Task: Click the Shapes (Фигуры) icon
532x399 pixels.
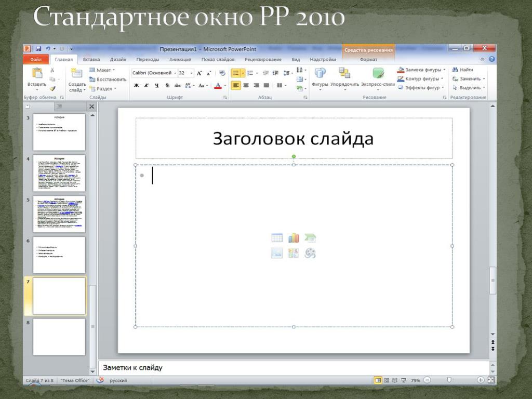Action: [320, 73]
